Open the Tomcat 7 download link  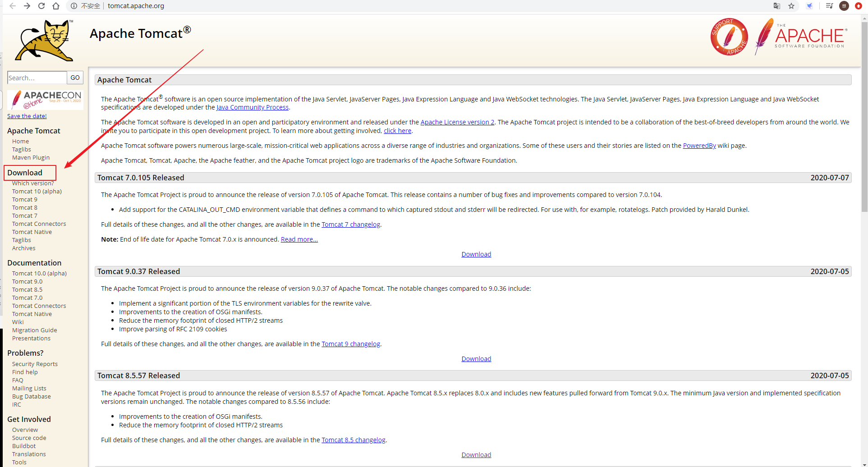point(25,215)
